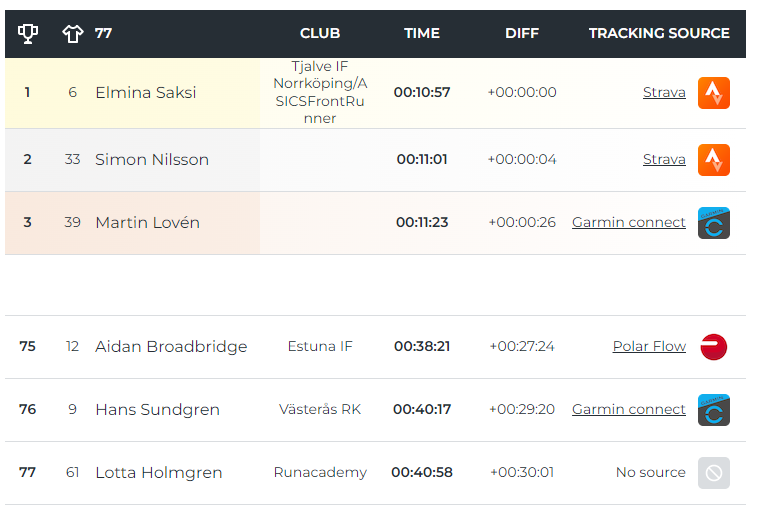The height and width of the screenshot is (514, 757).
Task: Select the name Elmina Saksi
Action: point(146,92)
